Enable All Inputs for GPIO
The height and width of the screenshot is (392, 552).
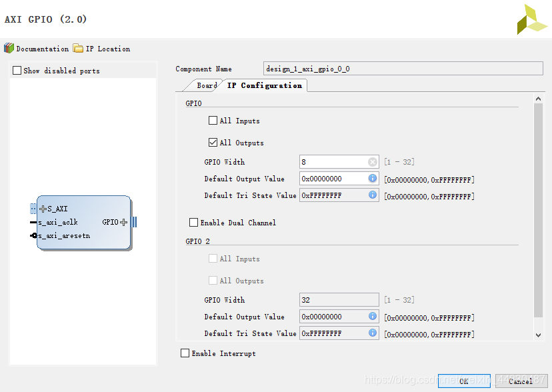pos(213,121)
